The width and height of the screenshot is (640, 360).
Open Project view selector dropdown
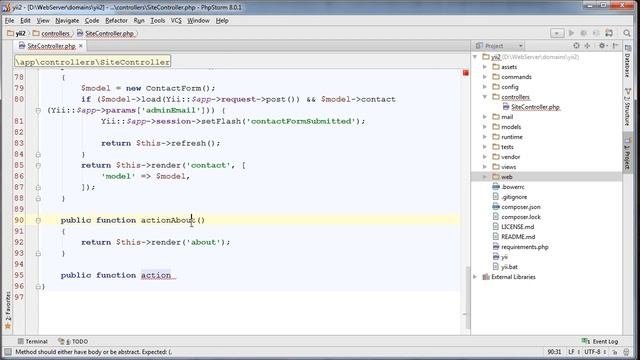520,46
